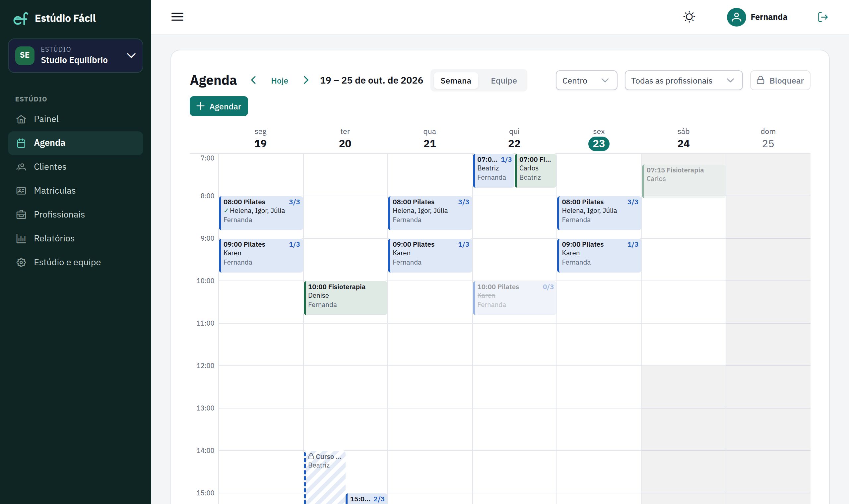Open Painel from the sidebar
This screenshot has width=849, height=504.
click(x=75, y=119)
